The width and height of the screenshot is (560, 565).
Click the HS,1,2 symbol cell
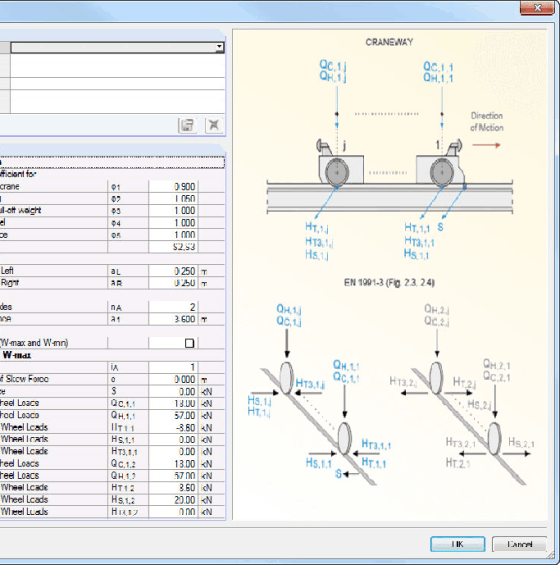click(128, 500)
